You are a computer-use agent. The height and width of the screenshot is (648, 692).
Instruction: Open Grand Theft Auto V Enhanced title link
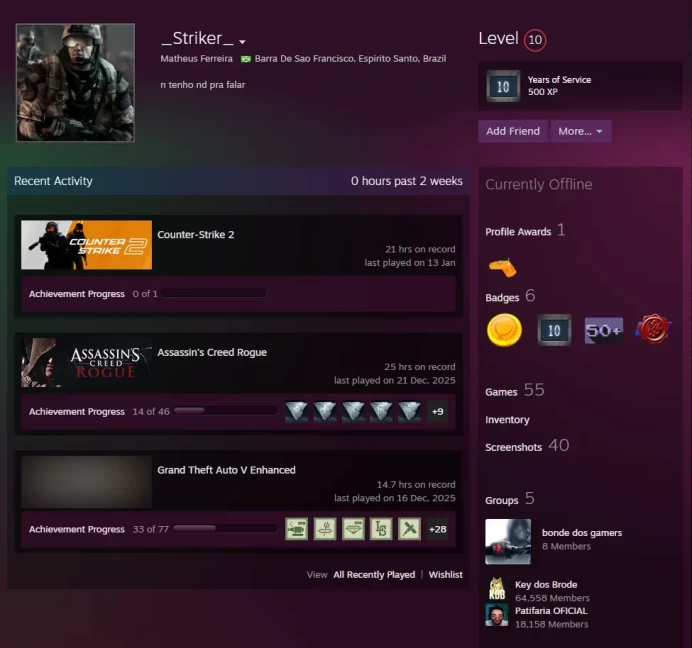(226, 470)
